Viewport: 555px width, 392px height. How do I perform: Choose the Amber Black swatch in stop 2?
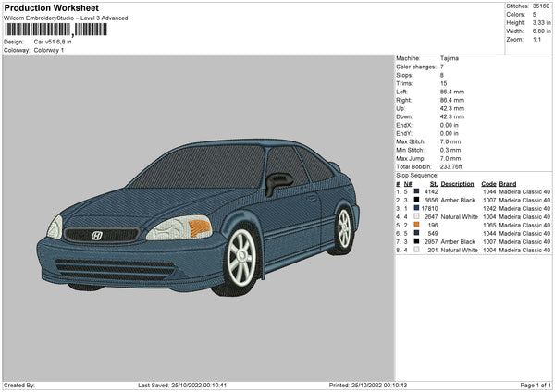click(x=418, y=200)
